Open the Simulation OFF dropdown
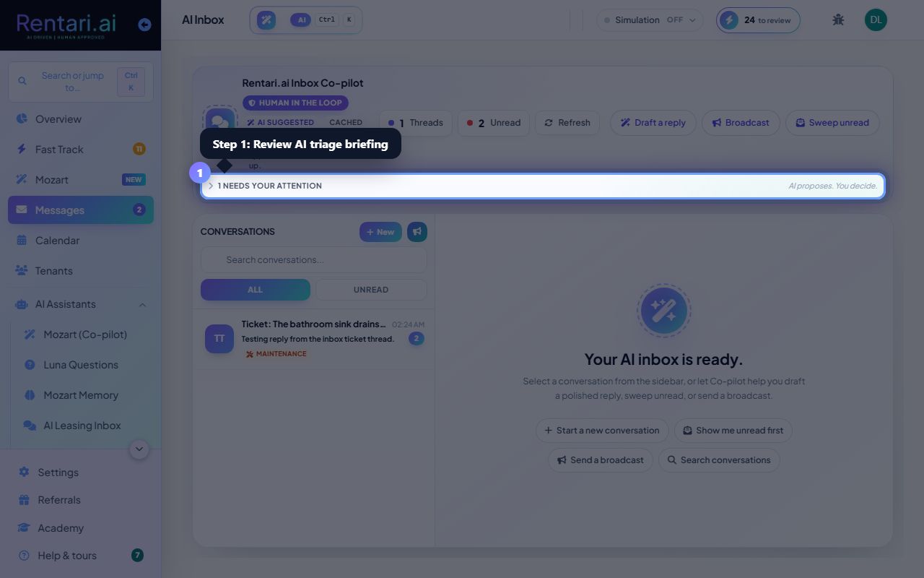Image resolution: width=924 pixels, height=578 pixels. 650,20
